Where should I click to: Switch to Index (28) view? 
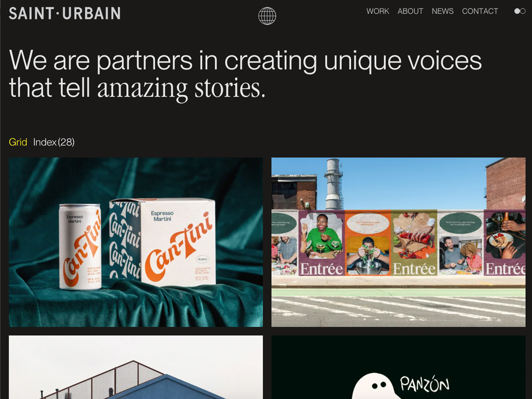[54, 142]
